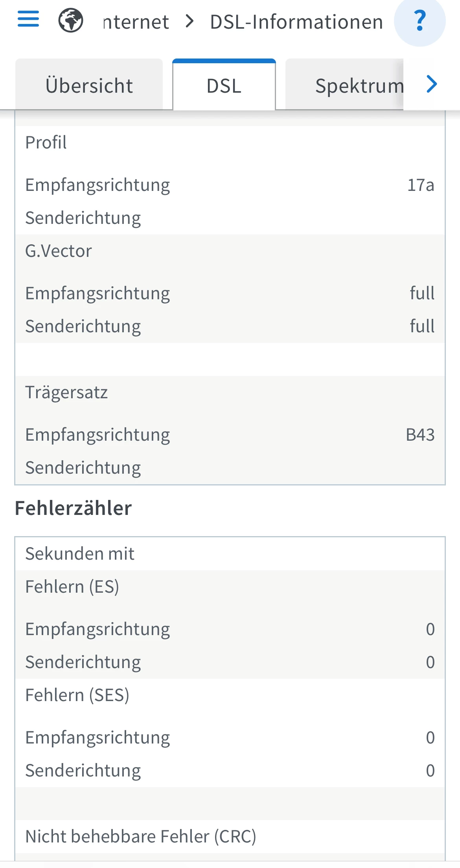Click the B43 carrier set value
This screenshot has width=460, height=868.
click(420, 435)
